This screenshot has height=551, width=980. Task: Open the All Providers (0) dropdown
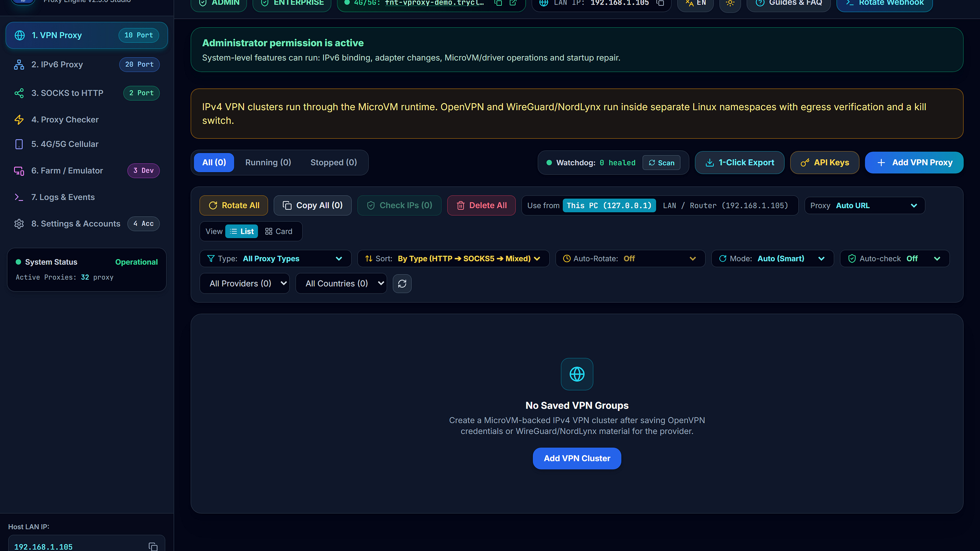click(245, 284)
